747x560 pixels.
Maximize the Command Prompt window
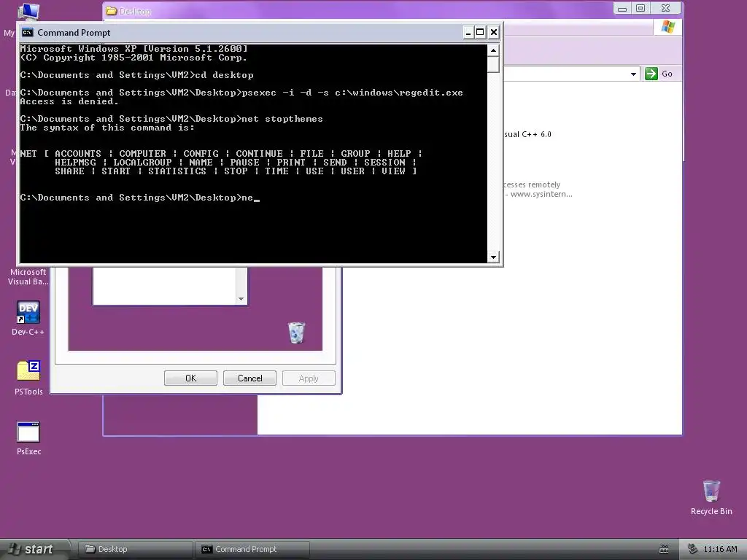[x=480, y=32]
